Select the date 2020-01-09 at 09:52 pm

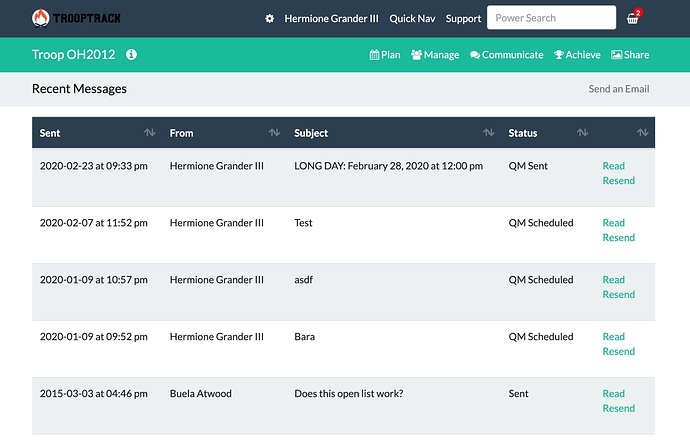94,337
